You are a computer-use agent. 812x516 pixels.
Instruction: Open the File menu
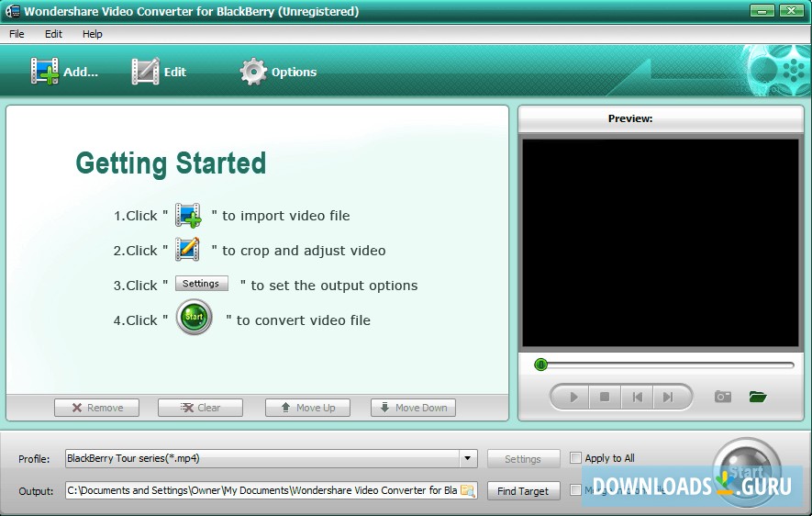click(17, 34)
